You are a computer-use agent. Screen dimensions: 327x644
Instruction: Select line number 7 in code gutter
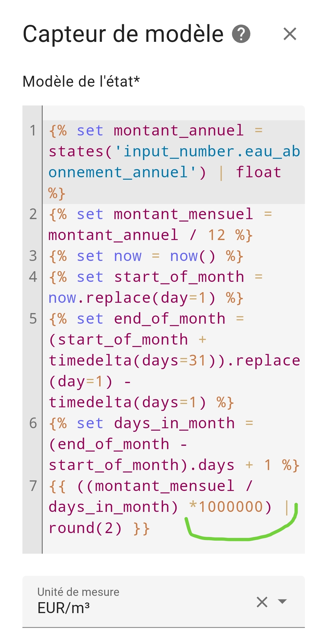click(33, 486)
